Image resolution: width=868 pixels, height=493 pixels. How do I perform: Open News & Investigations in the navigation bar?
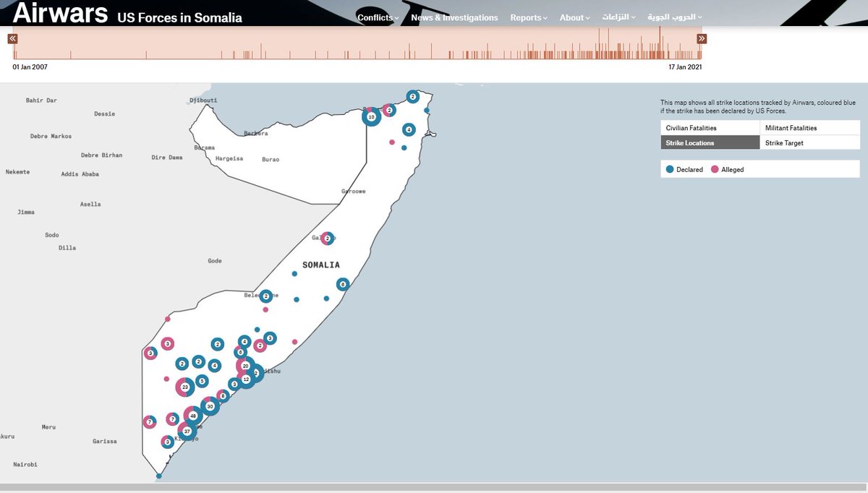(x=454, y=17)
